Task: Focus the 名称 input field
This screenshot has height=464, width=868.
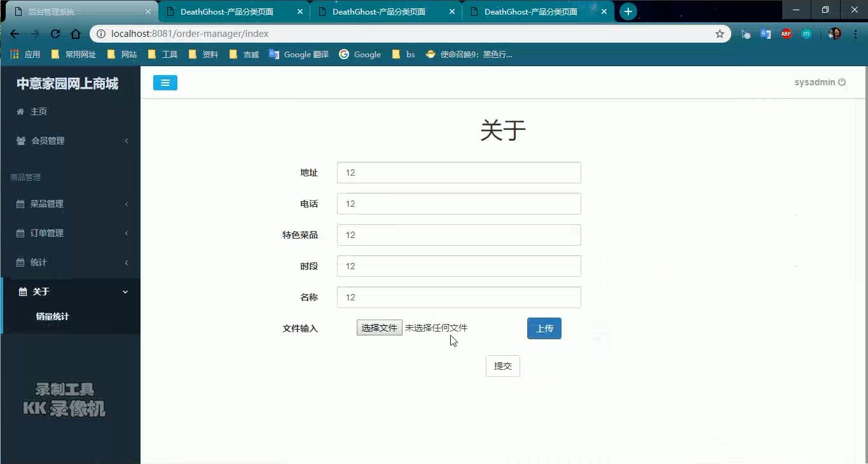Action: point(459,297)
